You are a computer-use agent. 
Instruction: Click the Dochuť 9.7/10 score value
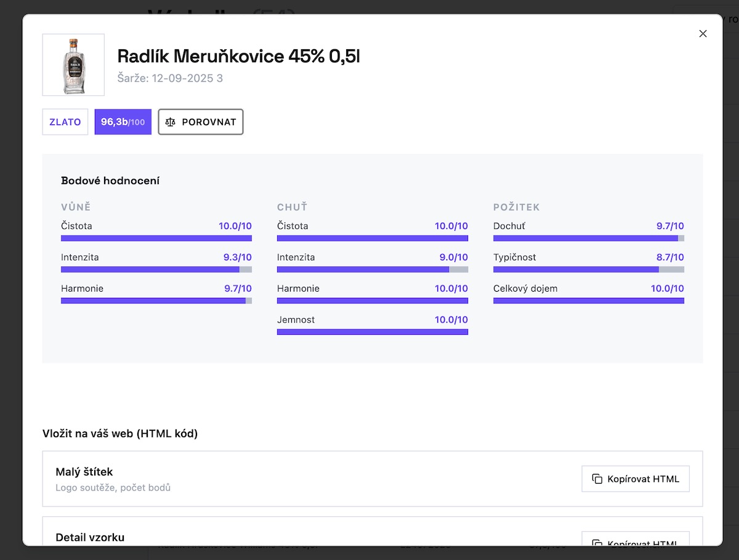click(670, 226)
